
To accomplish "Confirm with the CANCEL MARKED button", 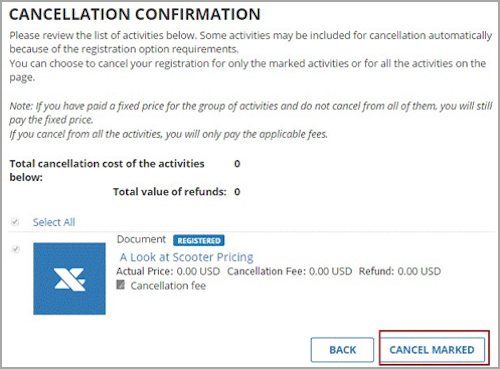I will (x=432, y=350).
